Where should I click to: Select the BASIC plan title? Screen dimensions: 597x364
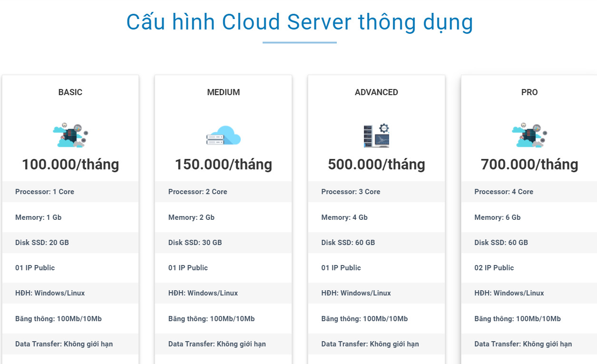point(70,92)
